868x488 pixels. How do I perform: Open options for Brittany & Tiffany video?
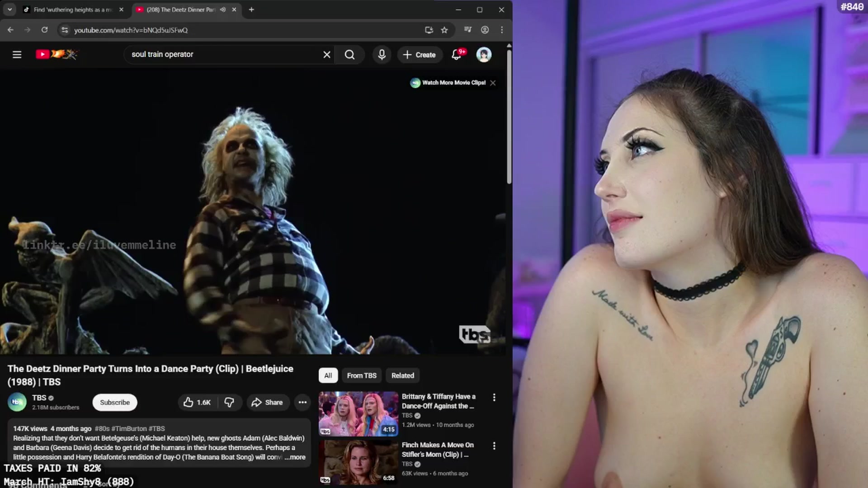[x=494, y=397]
